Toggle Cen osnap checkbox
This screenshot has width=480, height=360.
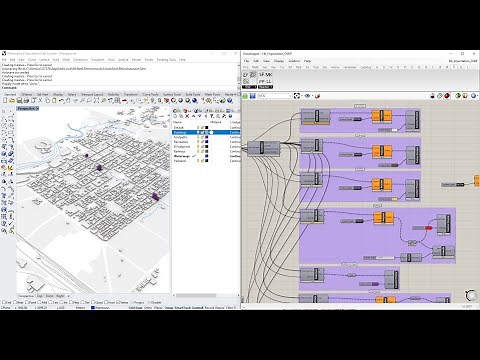(x=51, y=302)
